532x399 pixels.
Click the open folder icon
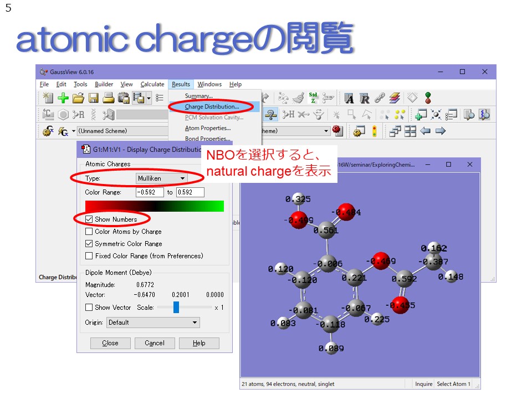[78, 98]
